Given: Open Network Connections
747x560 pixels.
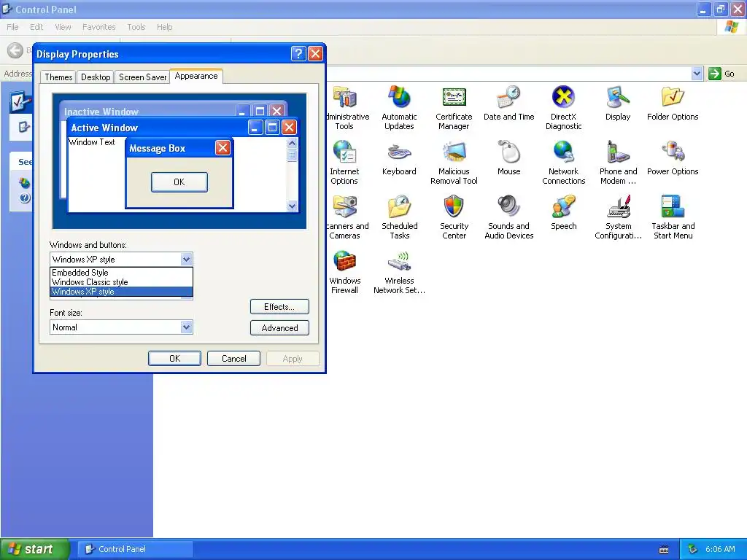Looking at the screenshot, I should (564, 163).
